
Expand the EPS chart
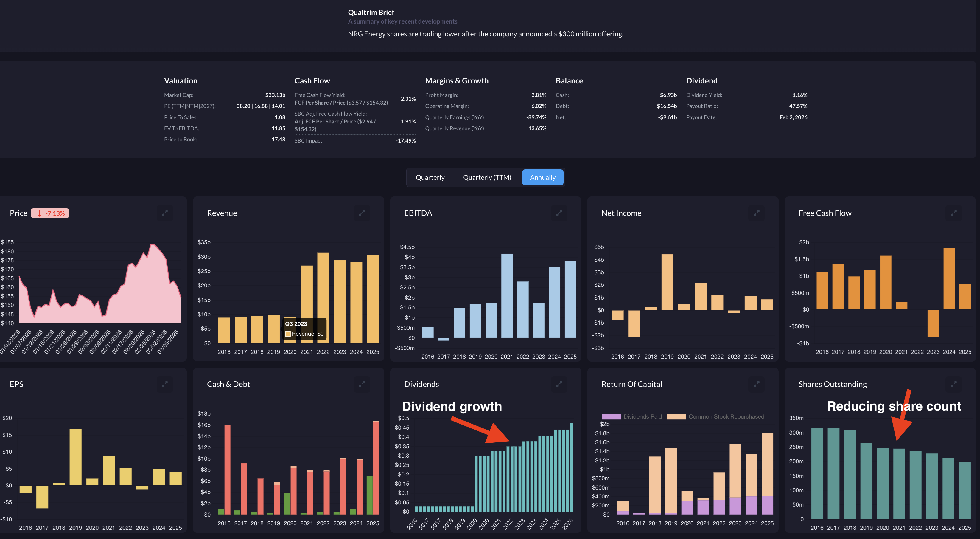pyautogui.click(x=165, y=385)
